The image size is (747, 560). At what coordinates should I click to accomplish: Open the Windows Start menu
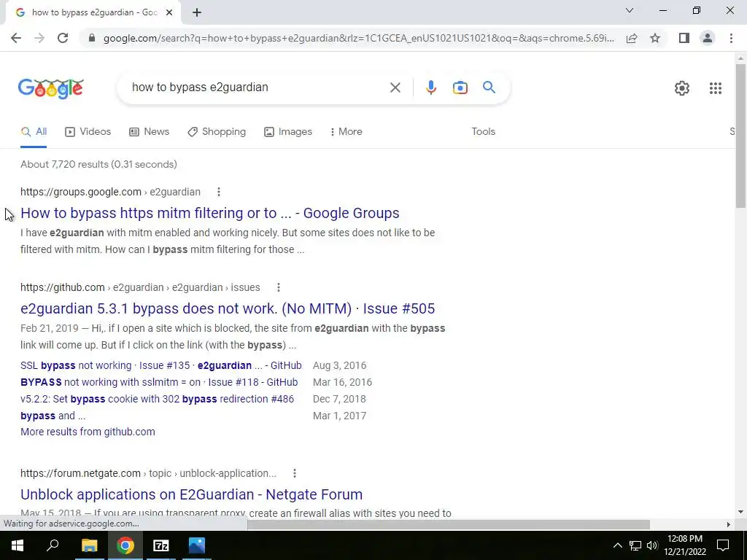tap(18, 545)
